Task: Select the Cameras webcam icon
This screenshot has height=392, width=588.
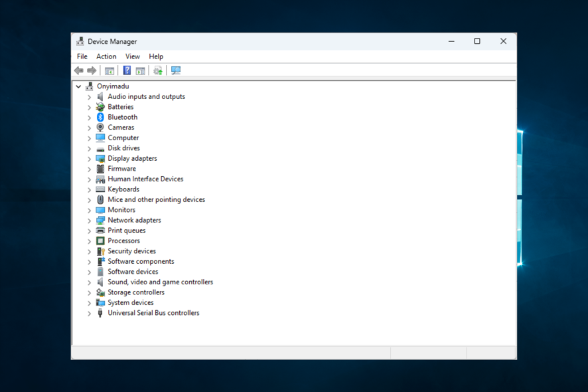Action: pos(100,128)
